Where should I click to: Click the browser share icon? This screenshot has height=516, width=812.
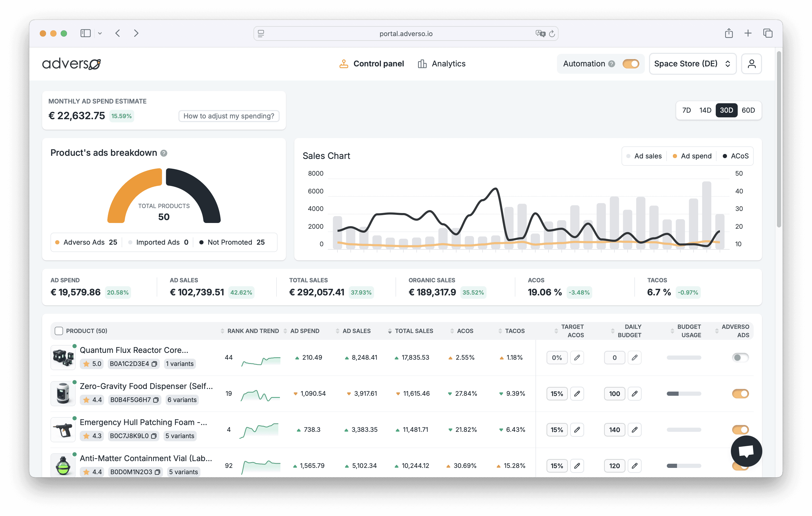point(729,33)
